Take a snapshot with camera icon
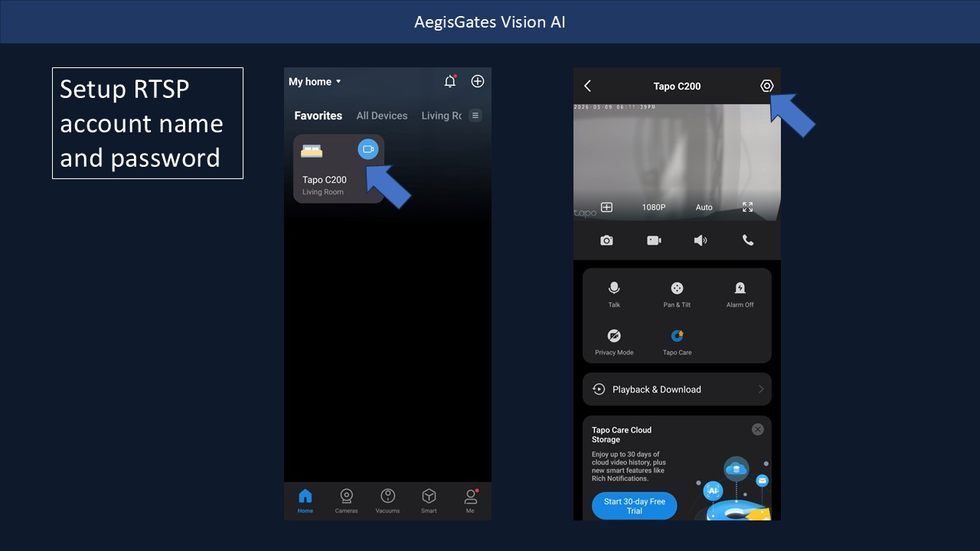This screenshot has width=980, height=551. (x=606, y=240)
